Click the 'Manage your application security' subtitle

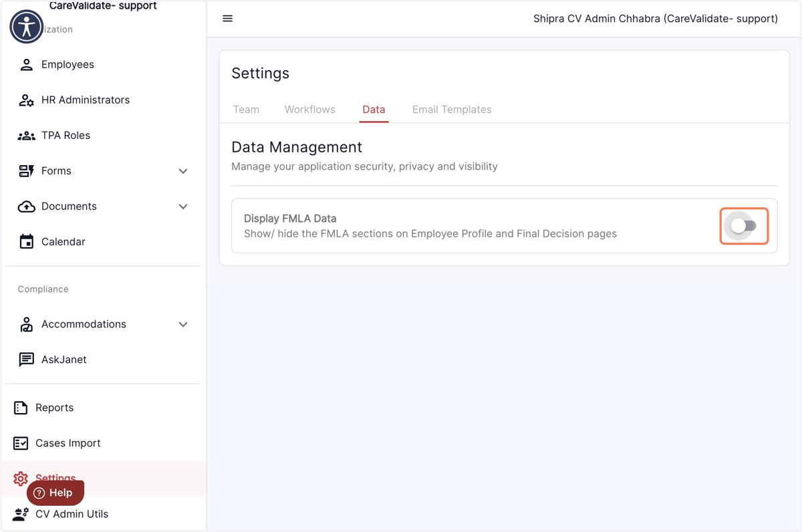[364, 166]
